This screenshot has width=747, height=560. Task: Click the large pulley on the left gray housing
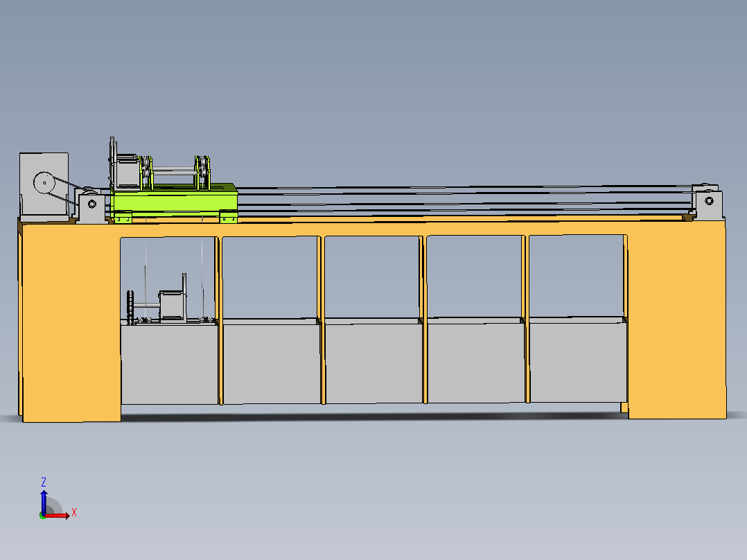pos(44,182)
